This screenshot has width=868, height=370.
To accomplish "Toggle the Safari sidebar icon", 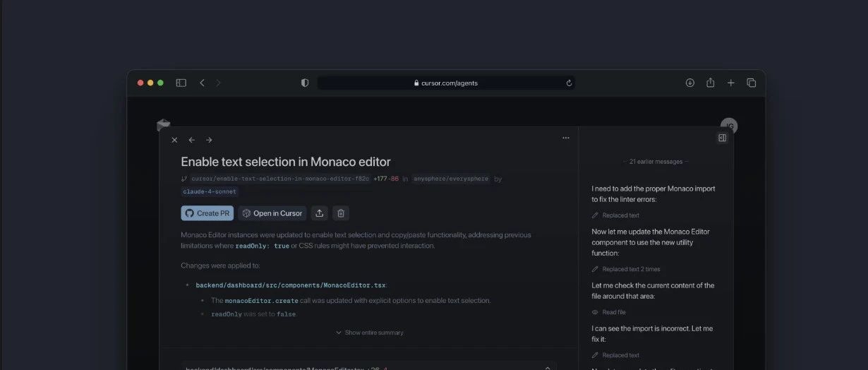I will (181, 83).
